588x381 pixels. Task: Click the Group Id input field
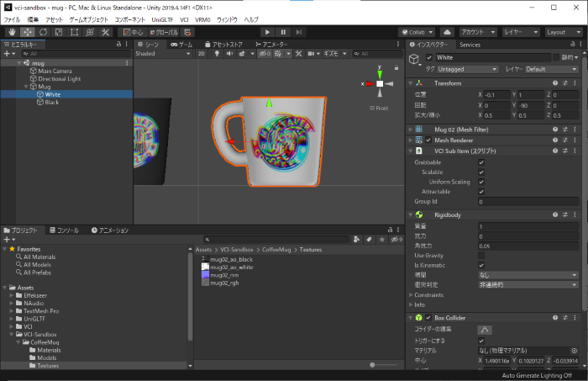pos(528,202)
